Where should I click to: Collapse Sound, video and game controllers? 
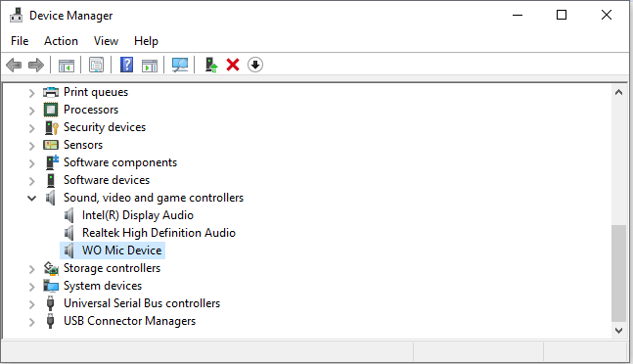pyautogui.click(x=31, y=198)
